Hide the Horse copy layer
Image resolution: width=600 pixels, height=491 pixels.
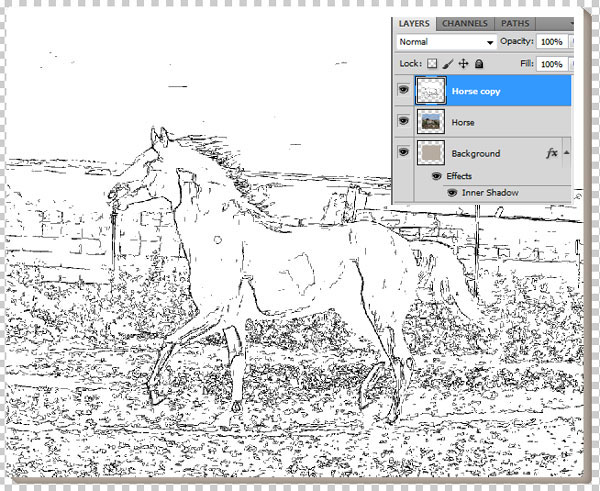point(403,90)
